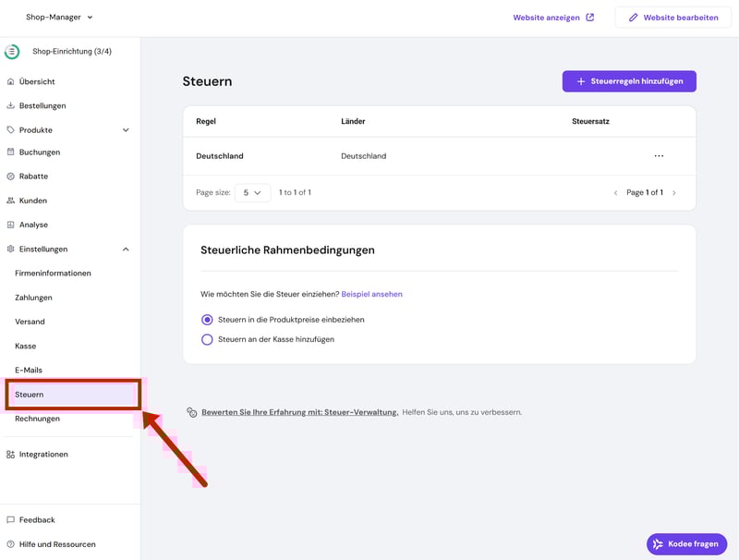Image resolution: width=739 pixels, height=560 pixels.
Task: Click the Kunden people icon
Action: [x=11, y=201]
